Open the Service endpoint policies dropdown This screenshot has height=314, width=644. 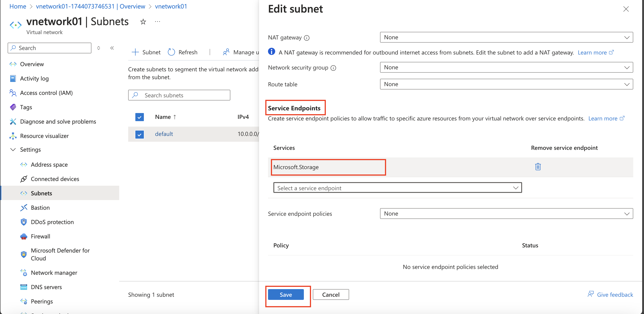coord(506,214)
